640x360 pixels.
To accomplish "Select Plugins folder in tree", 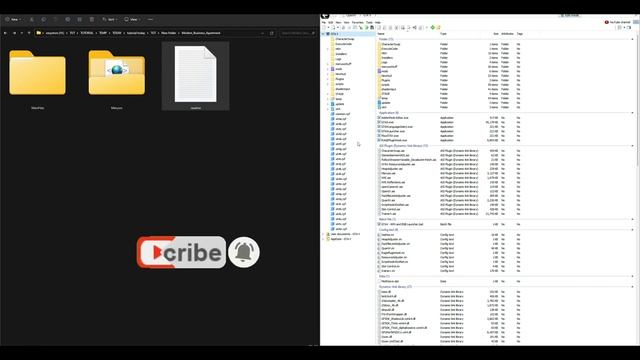I will (x=340, y=79).
